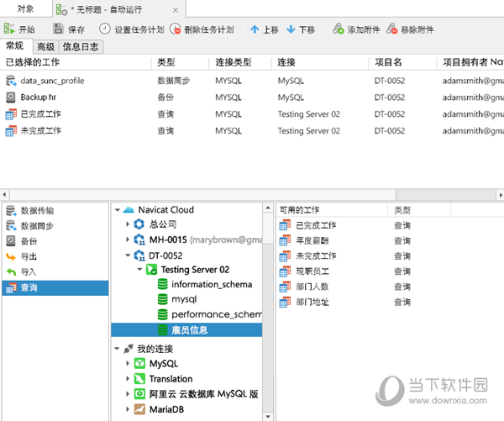Expand the Translation connection node
The image size is (504, 421).
point(128,379)
